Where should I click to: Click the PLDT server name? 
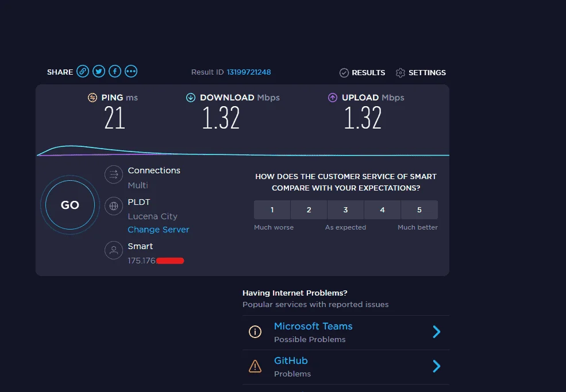139,202
